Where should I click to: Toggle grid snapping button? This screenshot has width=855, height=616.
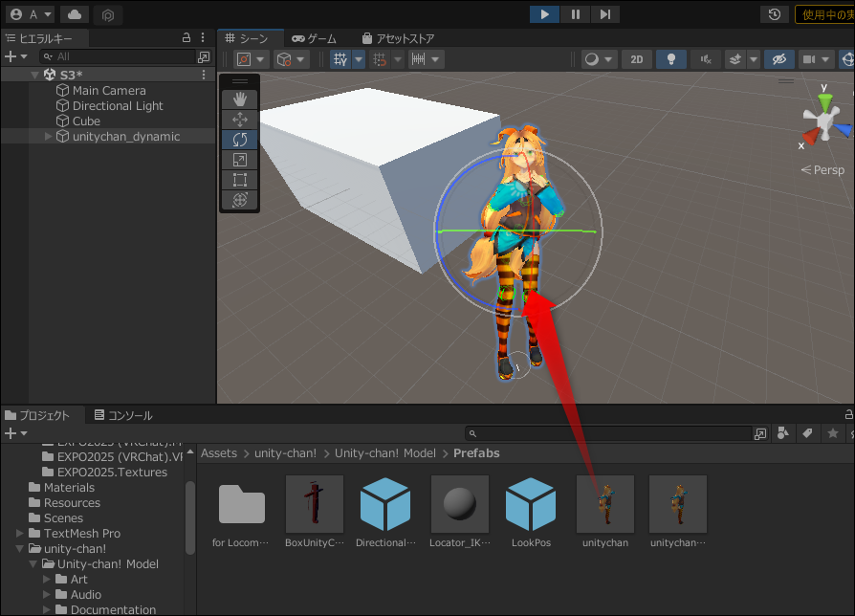tap(380, 59)
